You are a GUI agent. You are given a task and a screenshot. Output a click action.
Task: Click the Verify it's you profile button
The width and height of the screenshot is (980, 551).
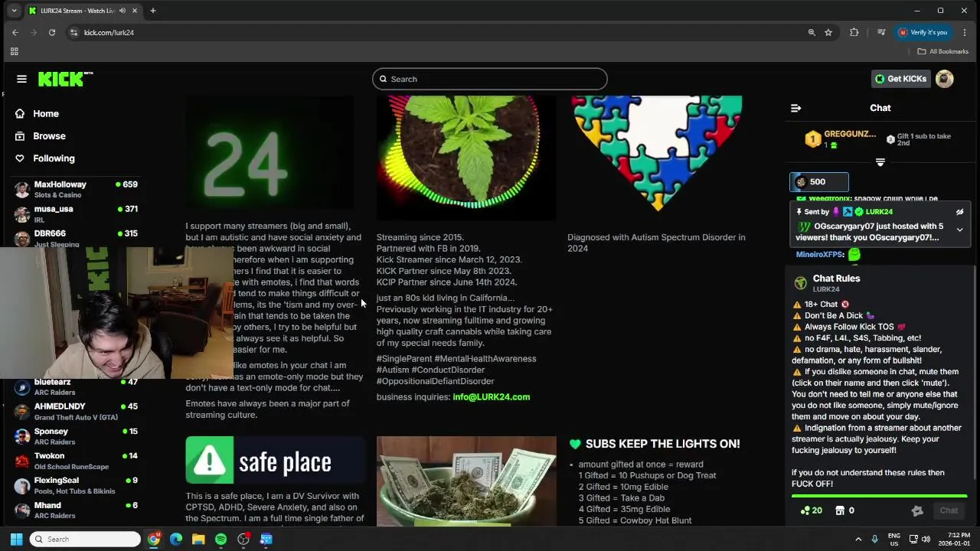(x=923, y=32)
